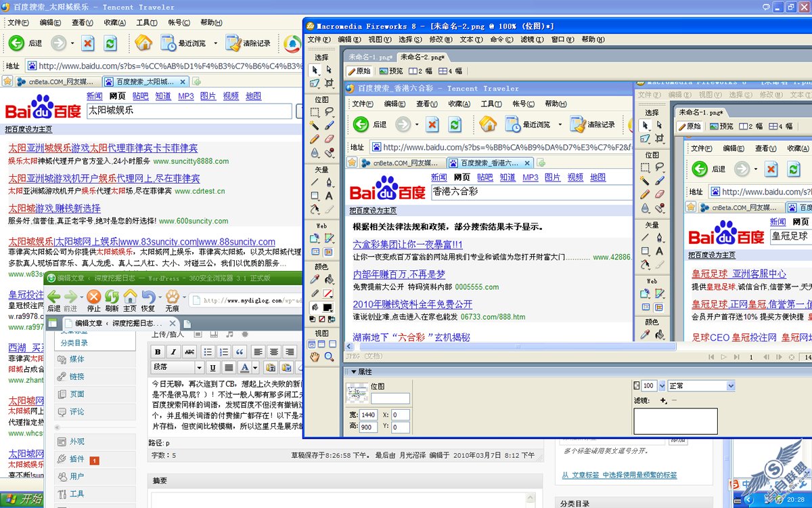Image resolution: width=812 pixels, height=508 pixels.
Task: Select Pencil tool in main Fireworks Tools panel
Action: tap(315, 140)
